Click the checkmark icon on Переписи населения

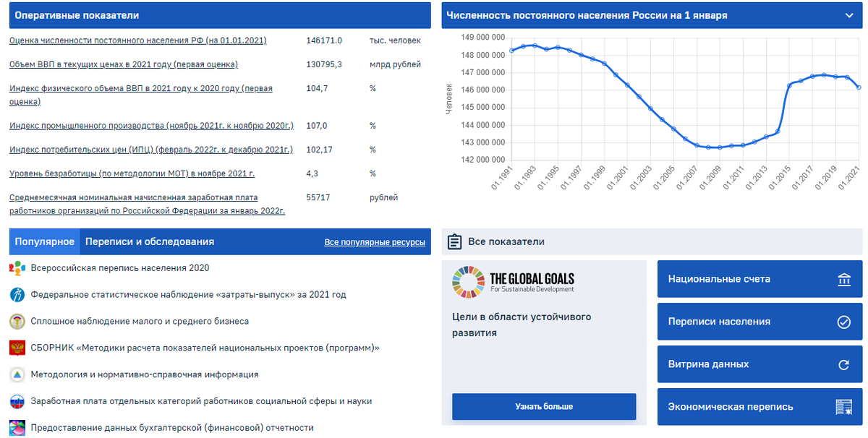843,322
